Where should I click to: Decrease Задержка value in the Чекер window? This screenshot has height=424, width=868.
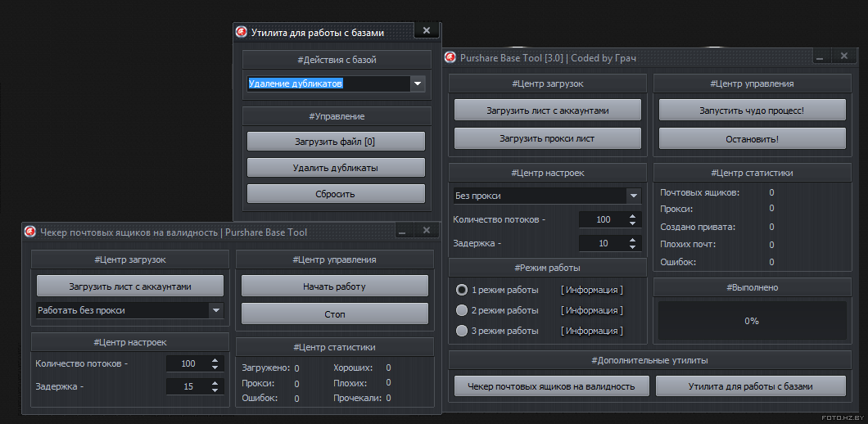click(x=215, y=390)
